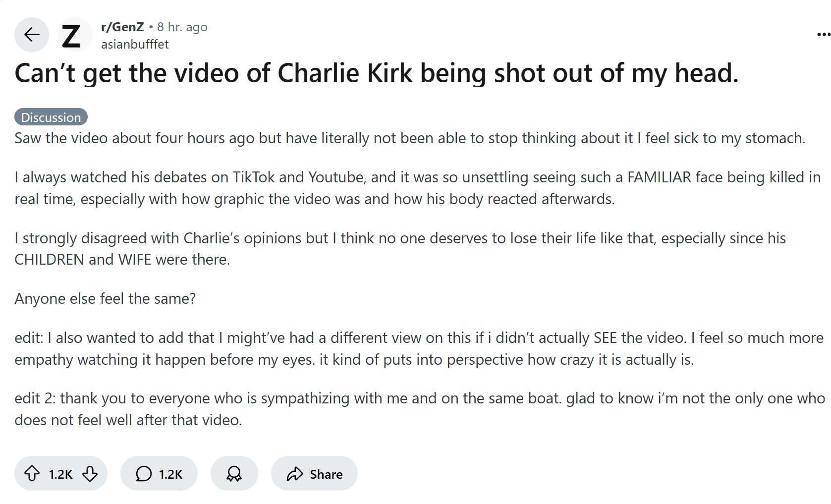
Task: Open asianbufffet's user profile
Action: click(x=135, y=44)
